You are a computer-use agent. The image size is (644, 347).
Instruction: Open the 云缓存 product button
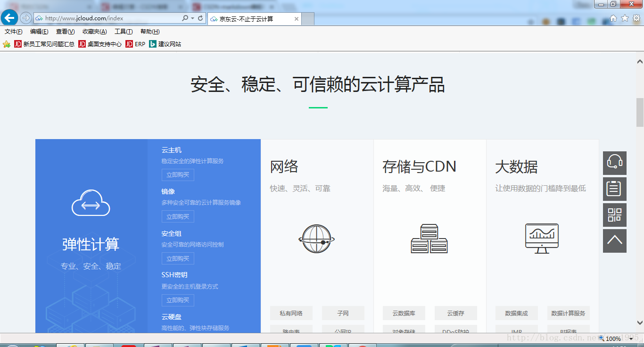click(x=456, y=313)
